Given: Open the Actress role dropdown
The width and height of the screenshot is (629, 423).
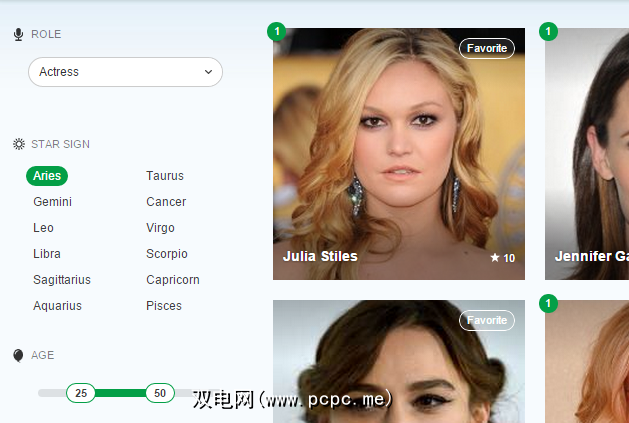Looking at the screenshot, I should pyautogui.click(x=125, y=72).
